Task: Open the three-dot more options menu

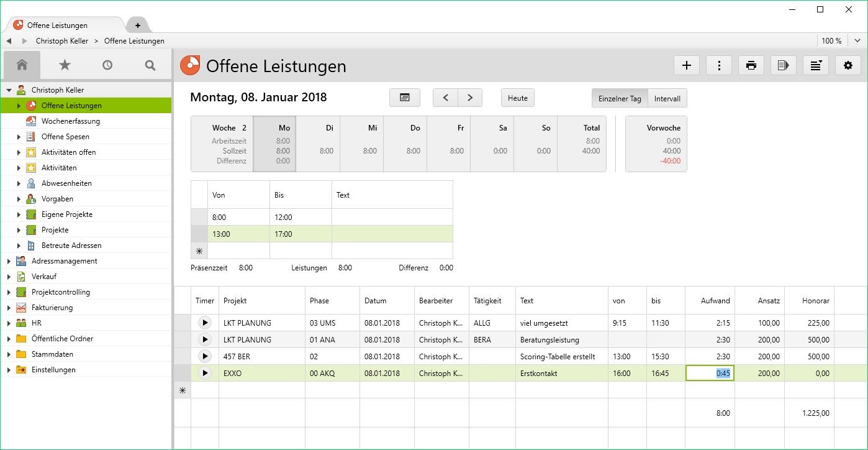Action: click(x=719, y=65)
